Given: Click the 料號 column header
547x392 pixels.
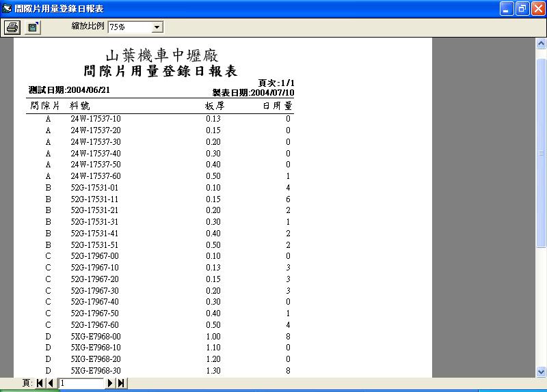Looking at the screenshot, I should coord(80,106).
